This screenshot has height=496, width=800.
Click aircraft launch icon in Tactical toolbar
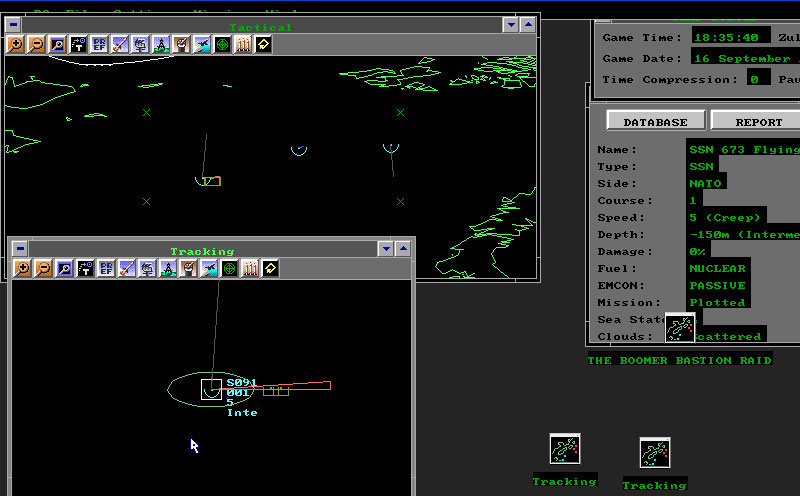pos(202,45)
